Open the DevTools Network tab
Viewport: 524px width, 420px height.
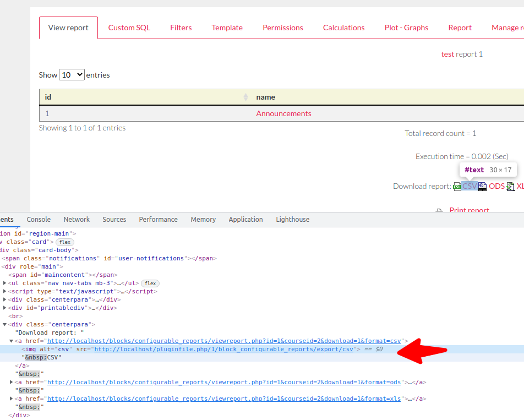coord(77,220)
